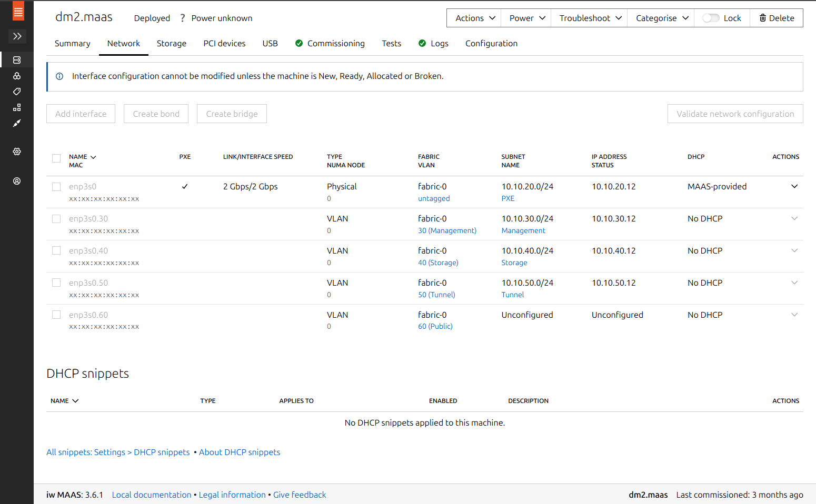Open Tags via the sidebar tag icon
The width and height of the screenshot is (816, 504).
pyautogui.click(x=17, y=92)
